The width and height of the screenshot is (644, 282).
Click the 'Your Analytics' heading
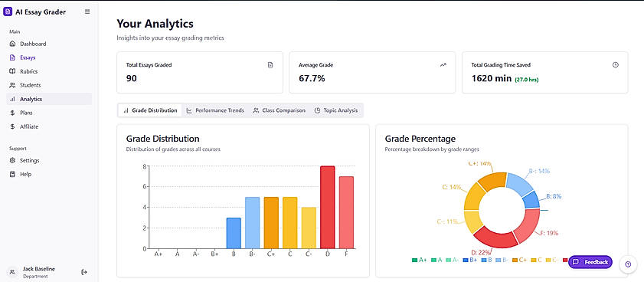[x=155, y=24]
